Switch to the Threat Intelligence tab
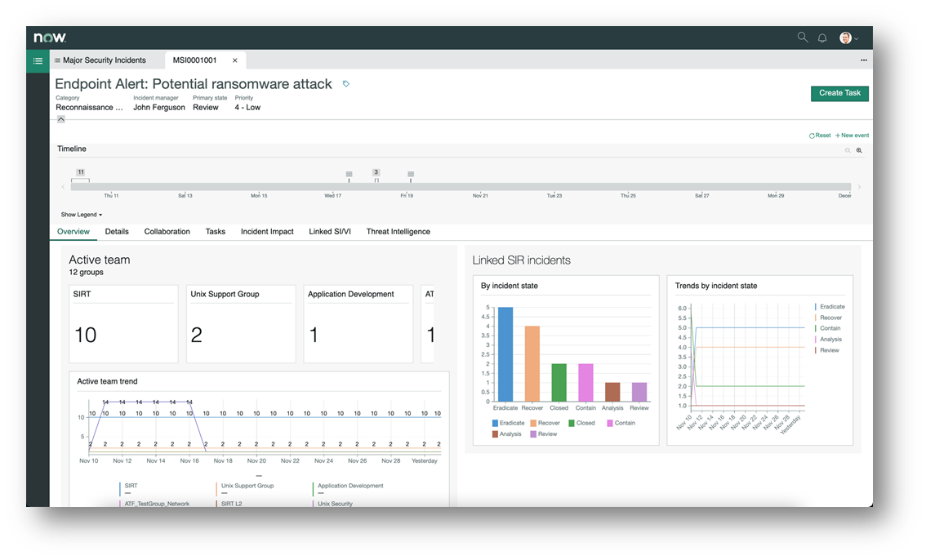This screenshot has width=926, height=560. pyautogui.click(x=398, y=231)
